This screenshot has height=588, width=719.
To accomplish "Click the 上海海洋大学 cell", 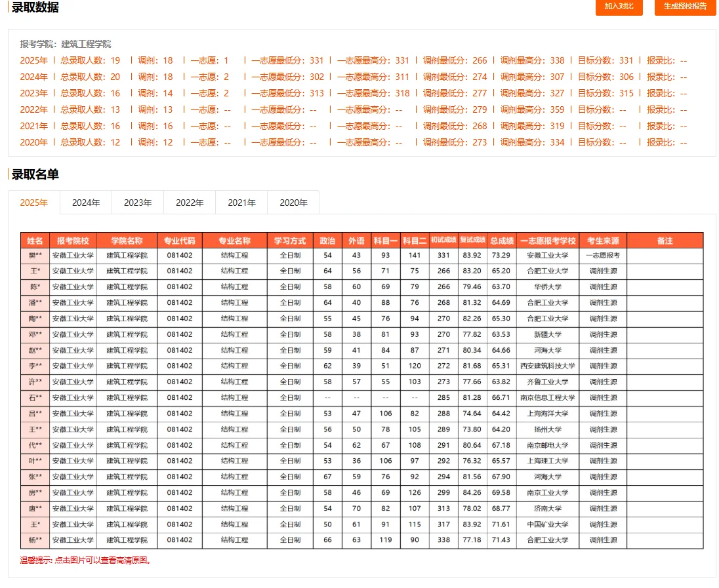I will tap(548, 414).
